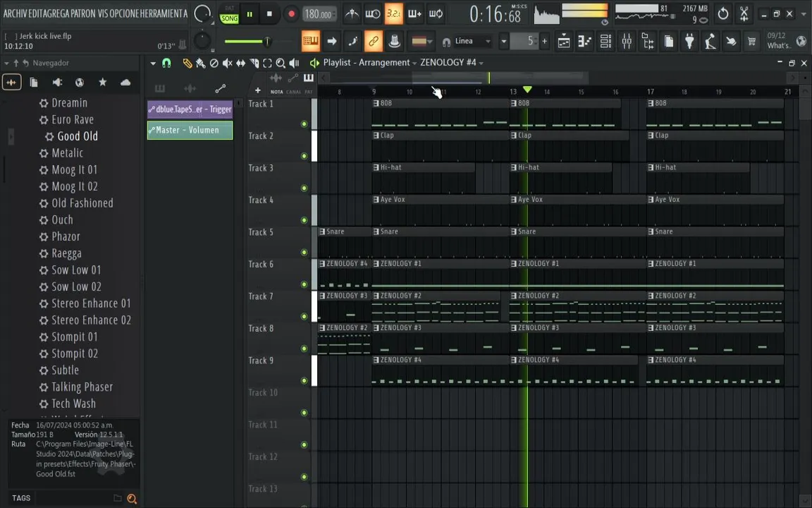This screenshot has width=812, height=508.
Task: Open the Playlist - Arrangement dropdown
Action: [x=414, y=64]
